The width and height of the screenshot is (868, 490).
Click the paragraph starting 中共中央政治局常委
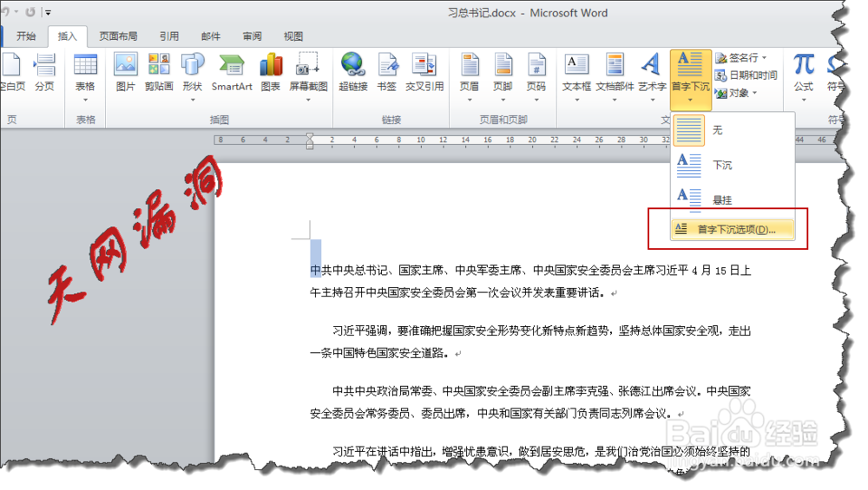tap(530, 402)
